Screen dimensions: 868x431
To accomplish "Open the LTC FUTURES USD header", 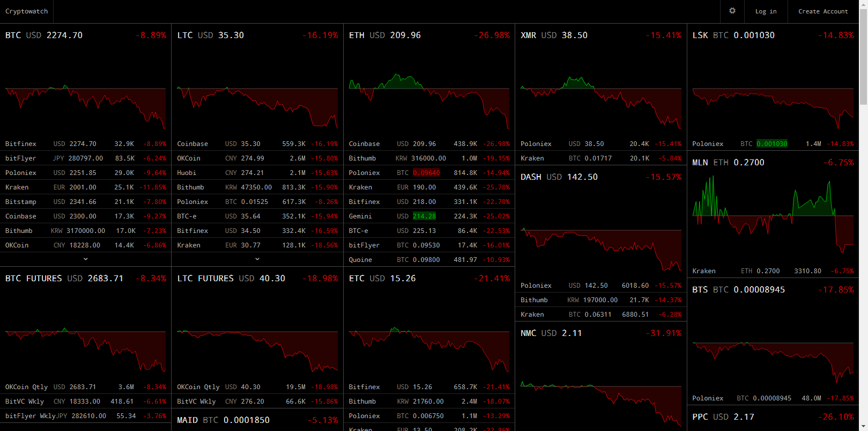I will 257,279.
